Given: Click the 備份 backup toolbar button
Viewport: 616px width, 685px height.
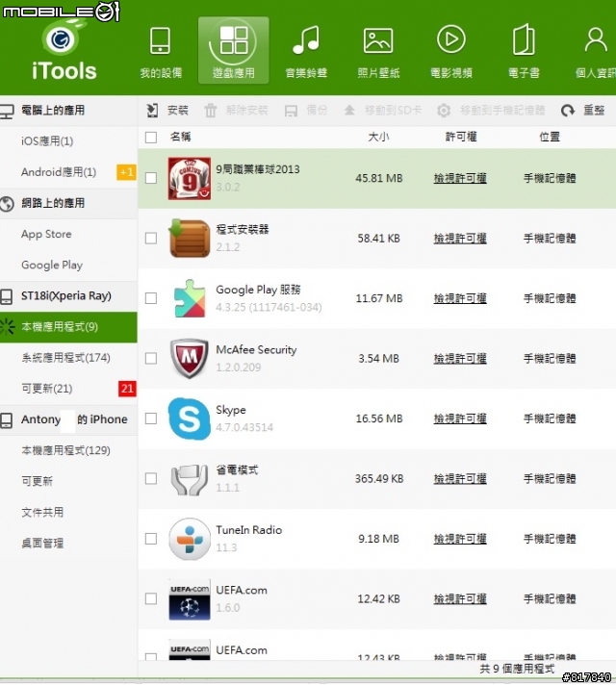Looking at the screenshot, I should pos(306,110).
